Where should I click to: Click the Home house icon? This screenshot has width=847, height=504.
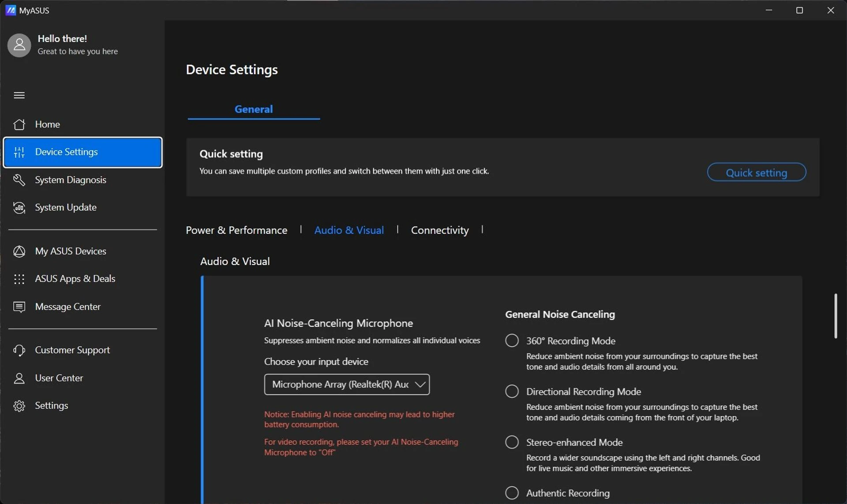19,124
